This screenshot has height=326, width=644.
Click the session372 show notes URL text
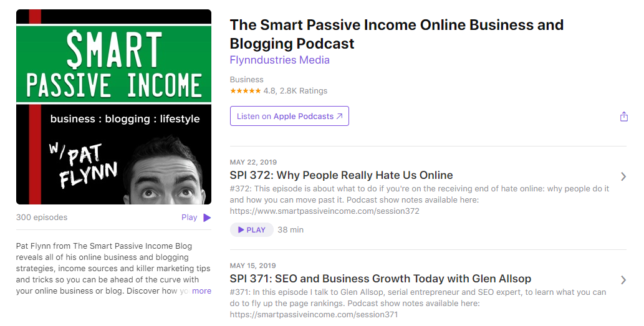(324, 211)
